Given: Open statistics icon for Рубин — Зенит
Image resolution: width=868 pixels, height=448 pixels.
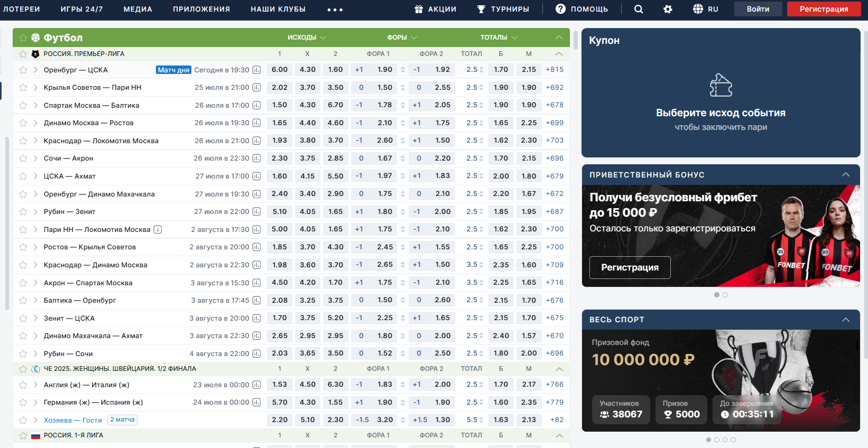Looking at the screenshot, I should pyautogui.click(x=256, y=211).
